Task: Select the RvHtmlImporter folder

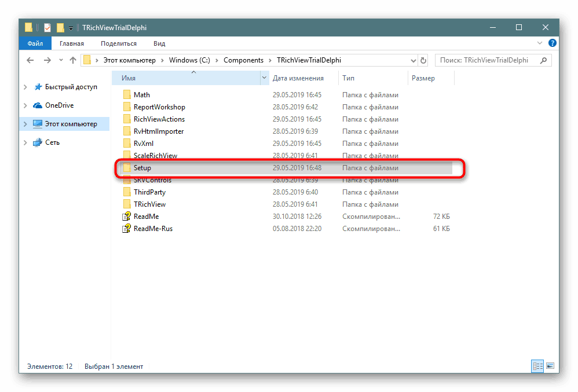Action: pyautogui.click(x=159, y=131)
